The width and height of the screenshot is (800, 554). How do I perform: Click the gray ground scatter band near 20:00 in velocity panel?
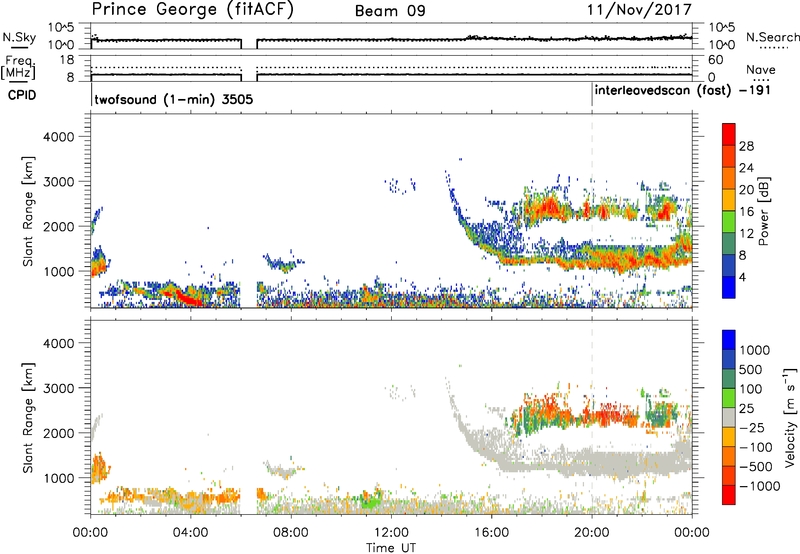tap(592, 462)
